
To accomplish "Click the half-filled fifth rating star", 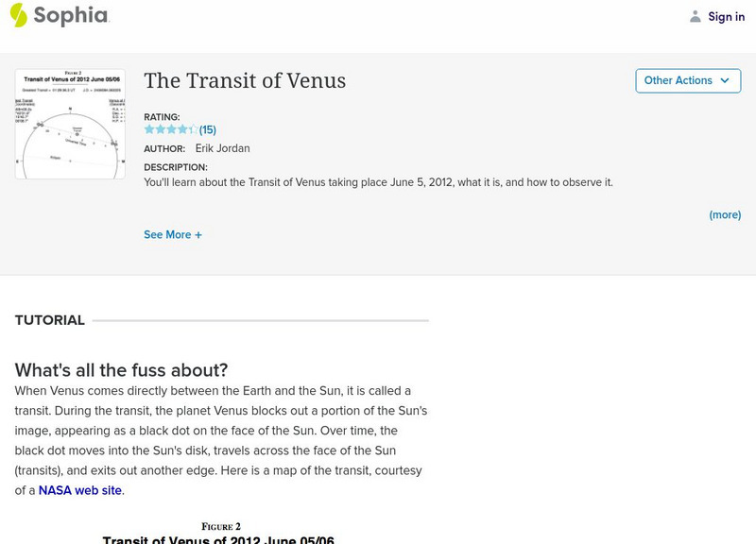I will pos(195,127).
